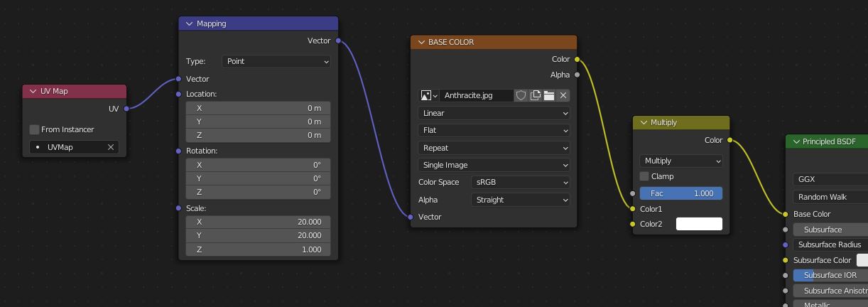Unlink Anthracite.jpg image with X icon

[563, 95]
